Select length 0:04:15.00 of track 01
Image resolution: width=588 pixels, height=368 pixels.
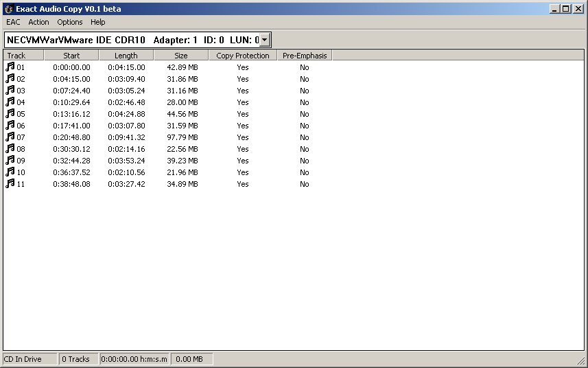[126, 67]
